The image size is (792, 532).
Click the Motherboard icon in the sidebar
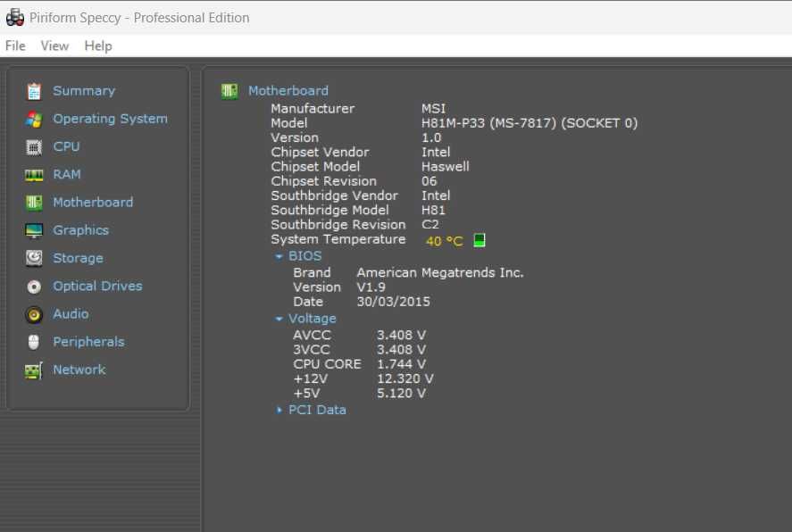click(34, 203)
